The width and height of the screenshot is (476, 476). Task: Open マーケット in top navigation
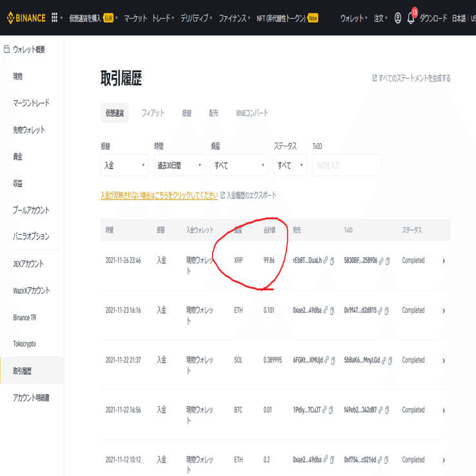135,18
